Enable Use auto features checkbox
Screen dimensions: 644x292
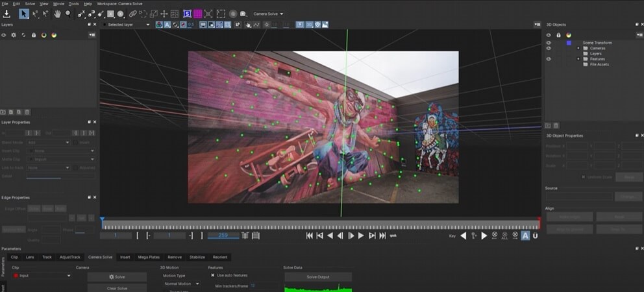212,275
